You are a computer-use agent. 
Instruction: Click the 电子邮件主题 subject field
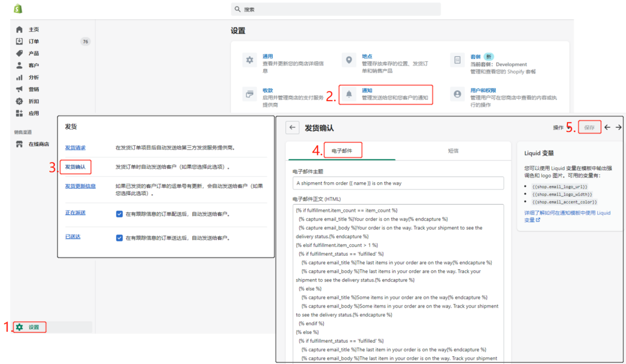pos(398,183)
